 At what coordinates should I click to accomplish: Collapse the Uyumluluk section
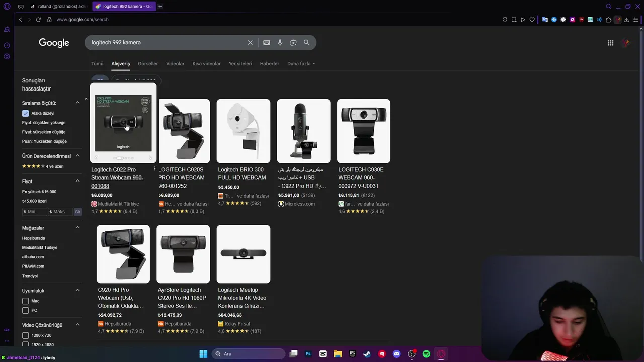tap(78, 290)
